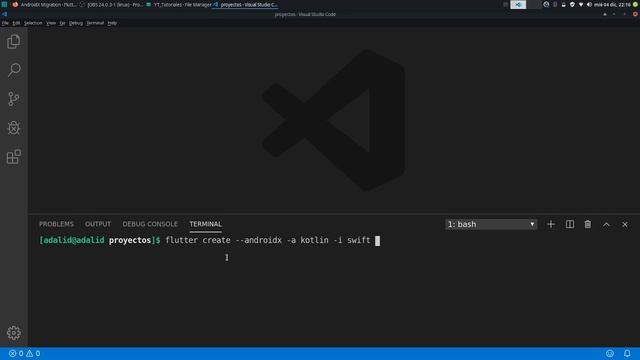Open the applications menu icon at top-left
The image size is (640, 360).
click(x=4, y=4)
